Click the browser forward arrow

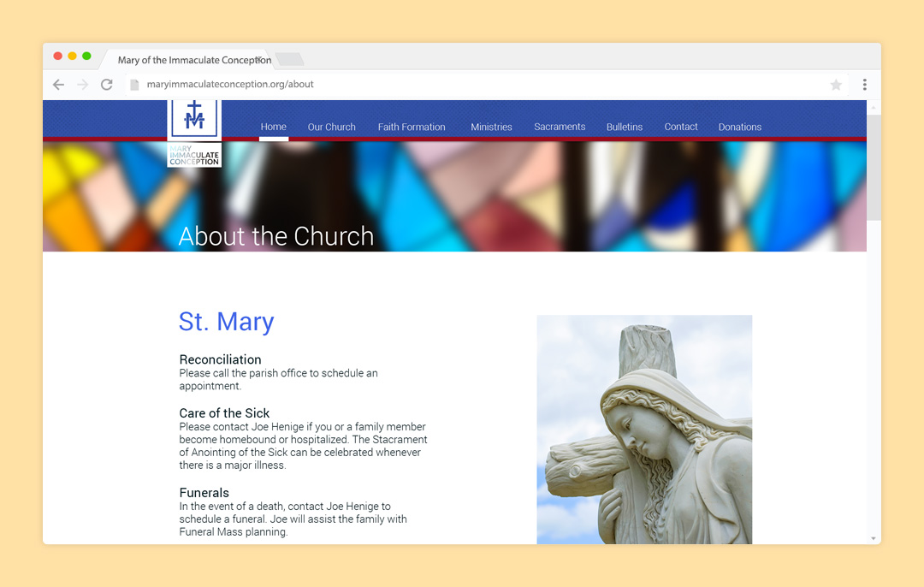coord(82,85)
